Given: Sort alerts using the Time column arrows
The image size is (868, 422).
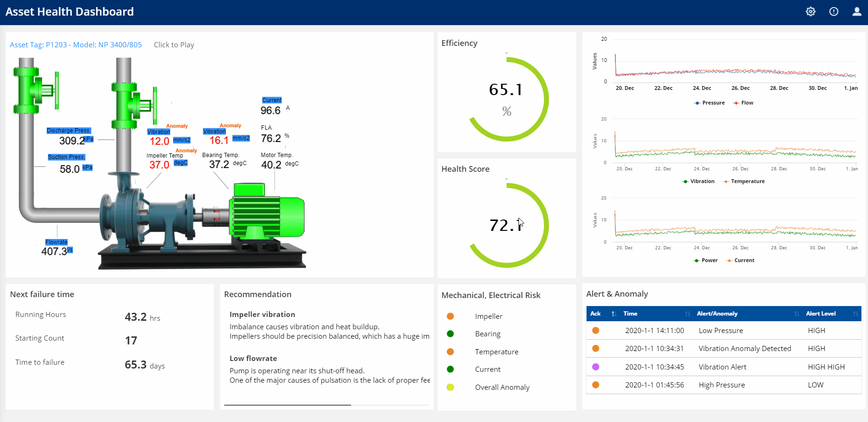Looking at the screenshot, I should [x=687, y=314].
